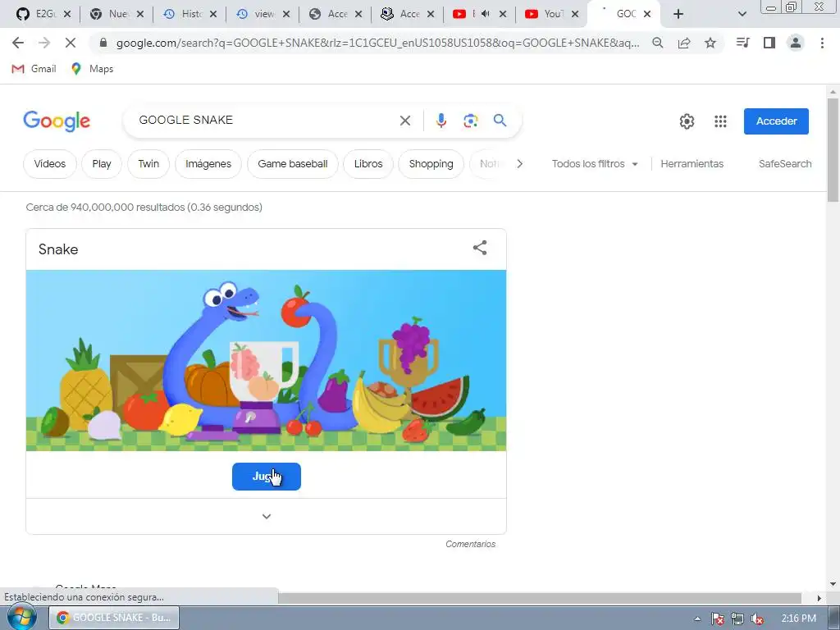Viewport: 840px width, 630px height.
Task: Open a new tab with plus button
Action: point(678,14)
